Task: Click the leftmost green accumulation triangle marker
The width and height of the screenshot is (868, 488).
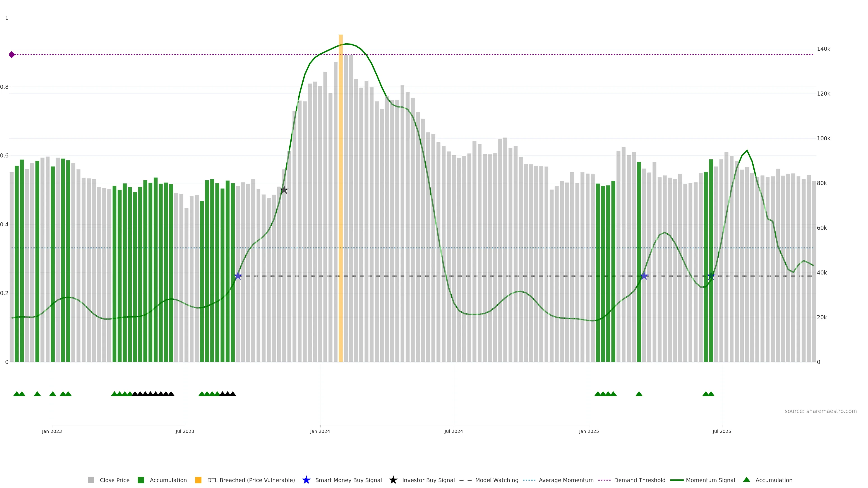Action: click(x=17, y=394)
